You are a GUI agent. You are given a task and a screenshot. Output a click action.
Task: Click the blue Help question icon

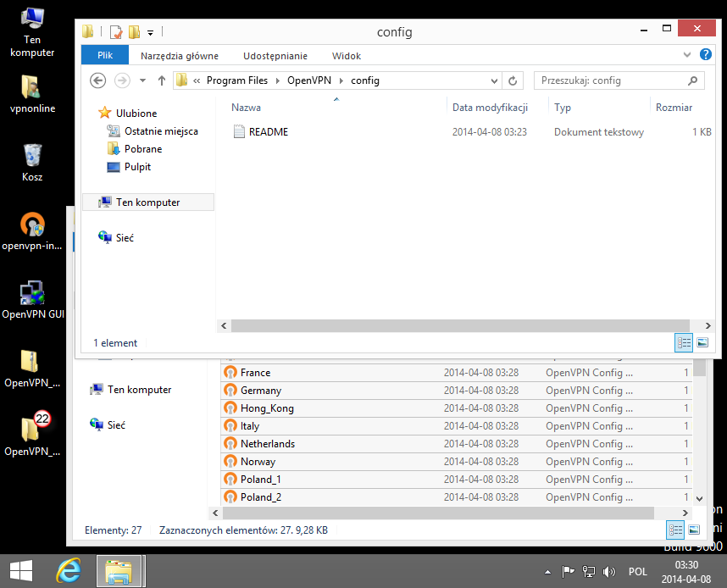coord(705,54)
